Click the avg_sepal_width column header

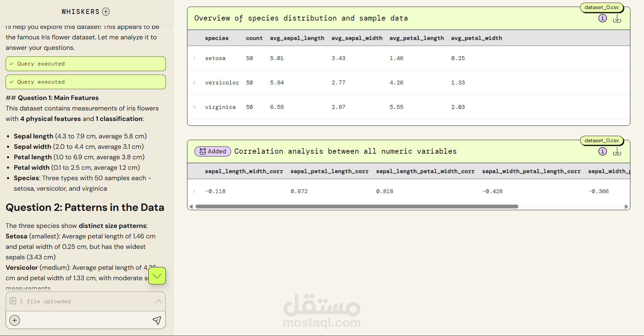click(357, 38)
